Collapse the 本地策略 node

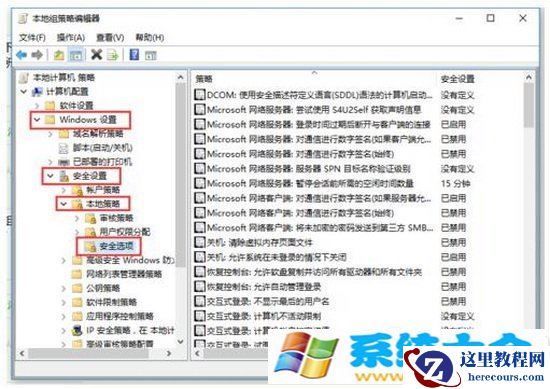[x=63, y=204]
